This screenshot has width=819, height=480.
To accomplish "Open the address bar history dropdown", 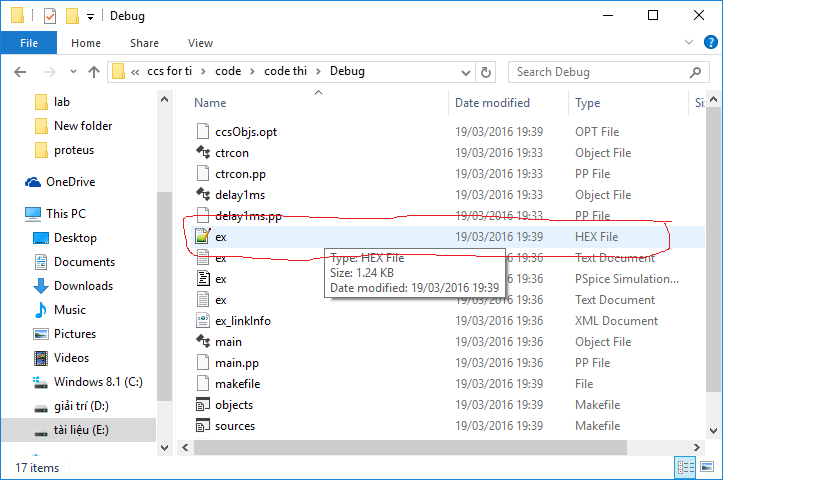I will 465,72.
